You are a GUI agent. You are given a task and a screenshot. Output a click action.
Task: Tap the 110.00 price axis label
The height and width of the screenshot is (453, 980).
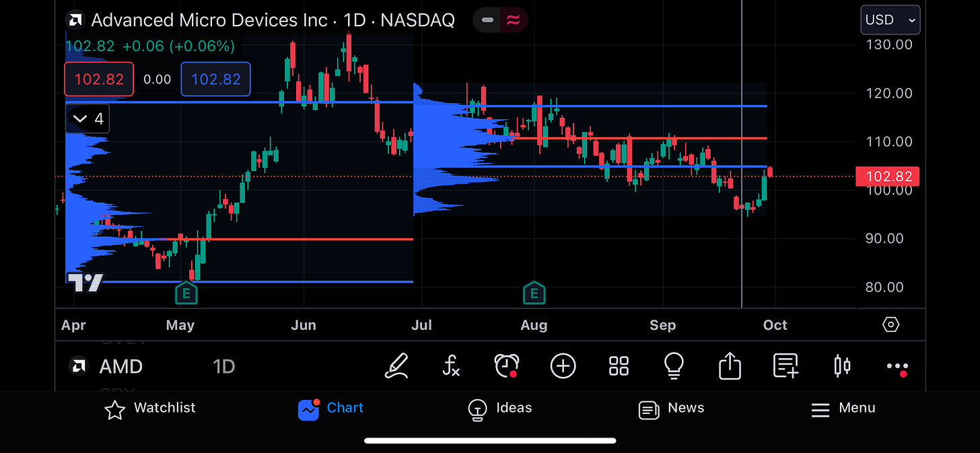(x=889, y=141)
